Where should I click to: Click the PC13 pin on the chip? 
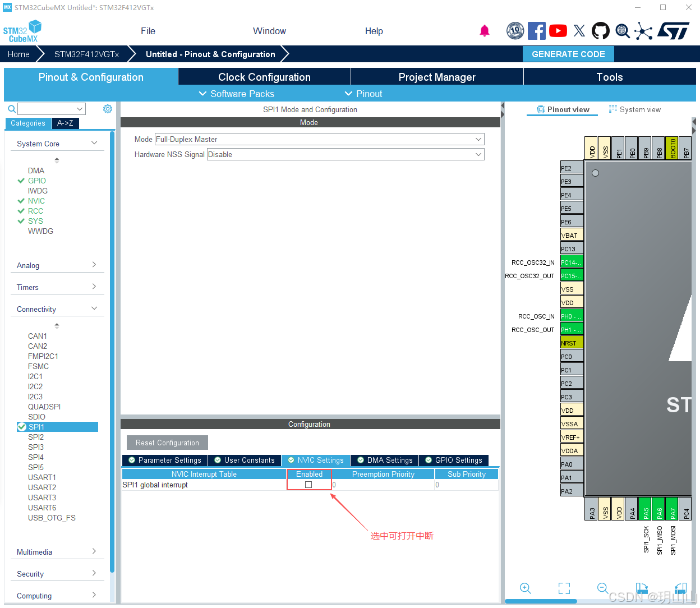coord(572,248)
